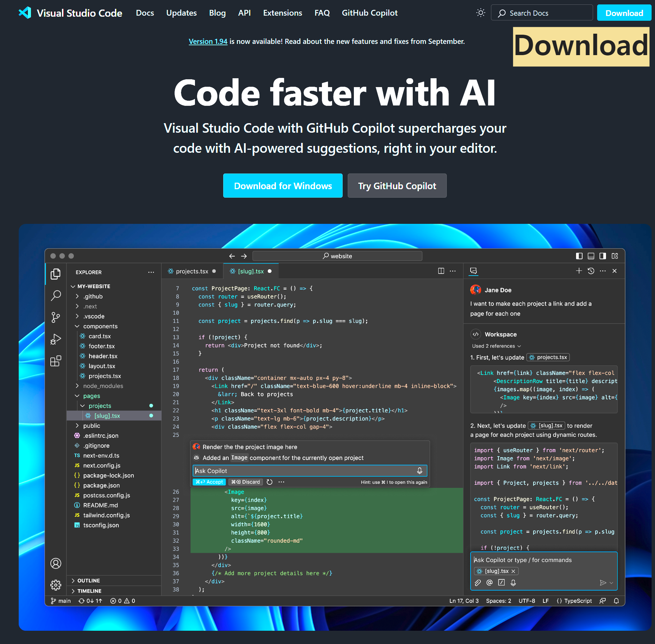Click the Download for Windows button
Screen dimensions: 655x644
(283, 186)
